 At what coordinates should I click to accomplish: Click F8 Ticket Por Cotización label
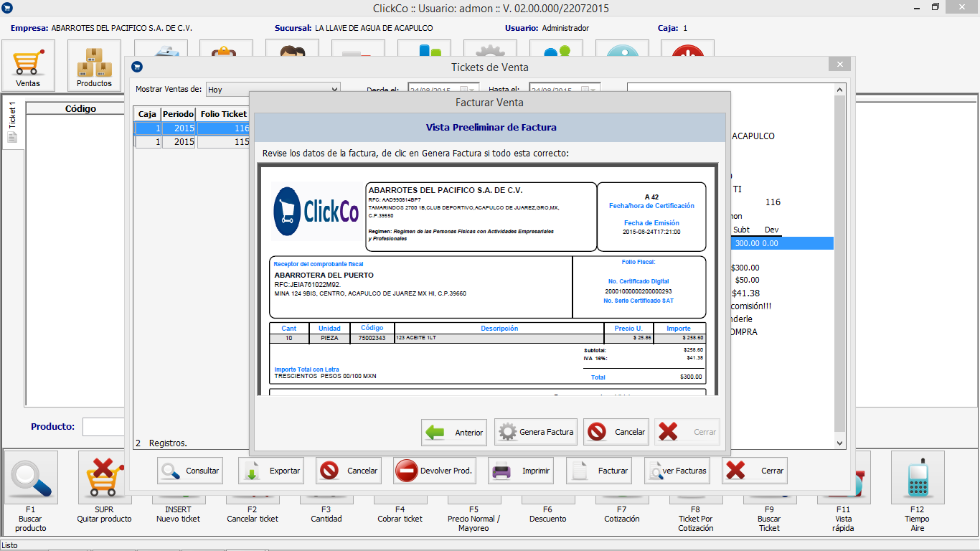695,519
